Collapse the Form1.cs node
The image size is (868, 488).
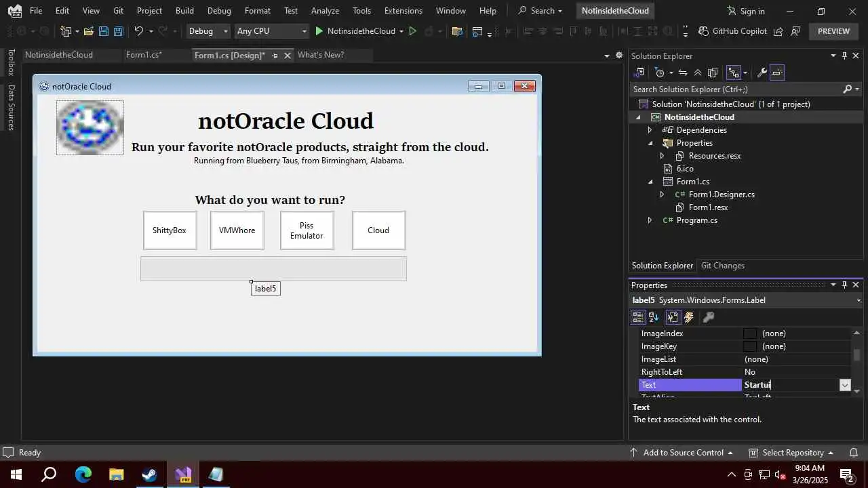click(x=650, y=182)
